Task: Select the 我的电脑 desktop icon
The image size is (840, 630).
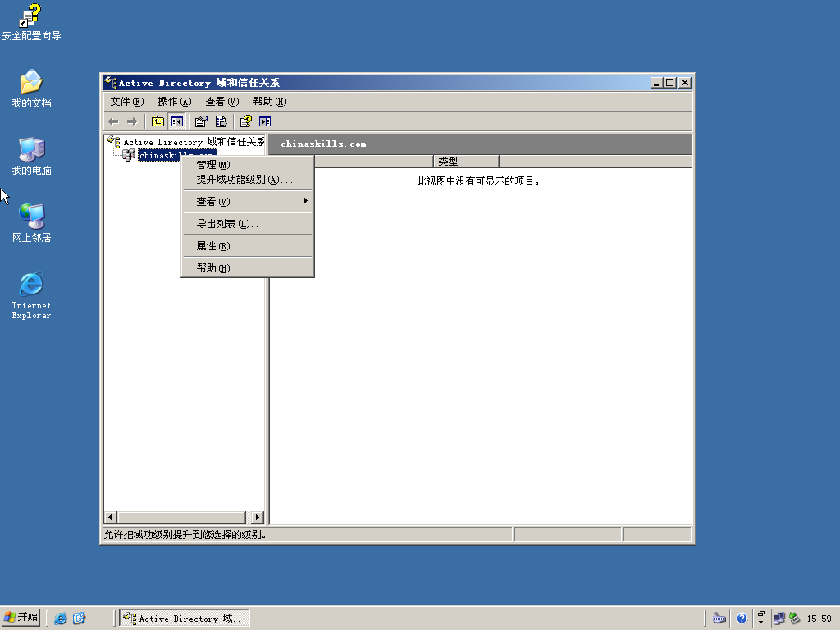Action: click(x=31, y=157)
